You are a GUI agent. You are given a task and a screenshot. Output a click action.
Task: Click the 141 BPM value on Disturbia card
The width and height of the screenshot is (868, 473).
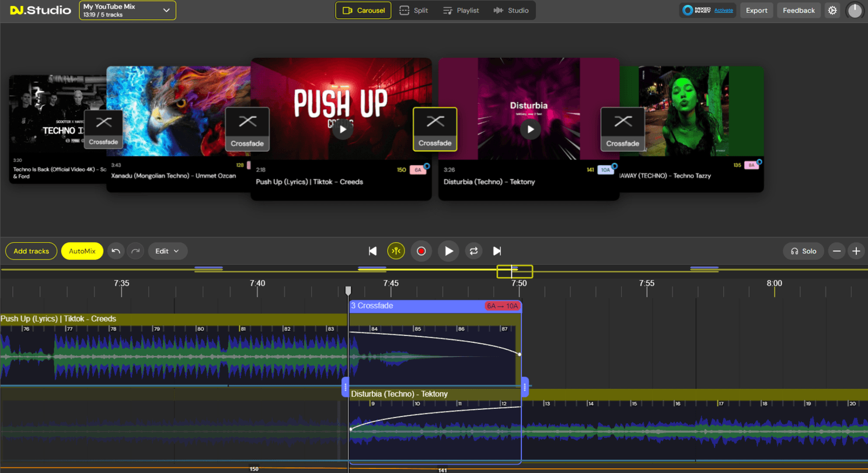click(590, 170)
